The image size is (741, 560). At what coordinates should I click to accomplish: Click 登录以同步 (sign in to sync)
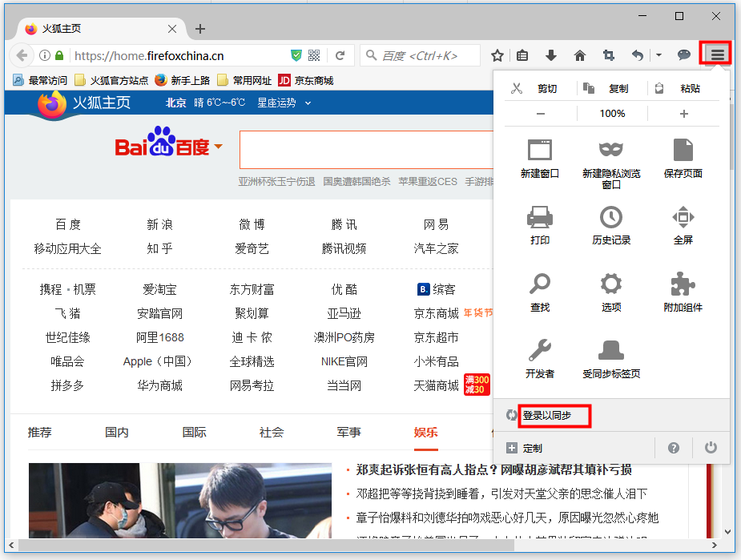point(547,415)
